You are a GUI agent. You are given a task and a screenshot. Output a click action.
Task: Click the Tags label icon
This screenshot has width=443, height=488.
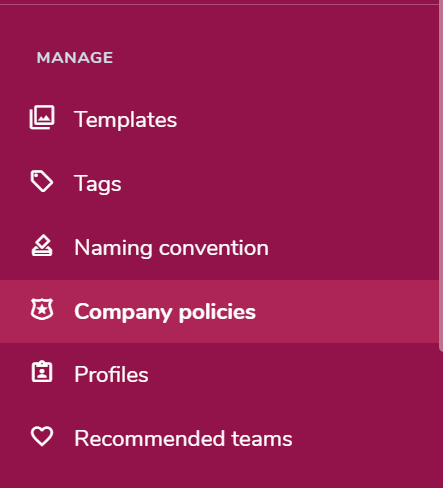click(x=42, y=181)
